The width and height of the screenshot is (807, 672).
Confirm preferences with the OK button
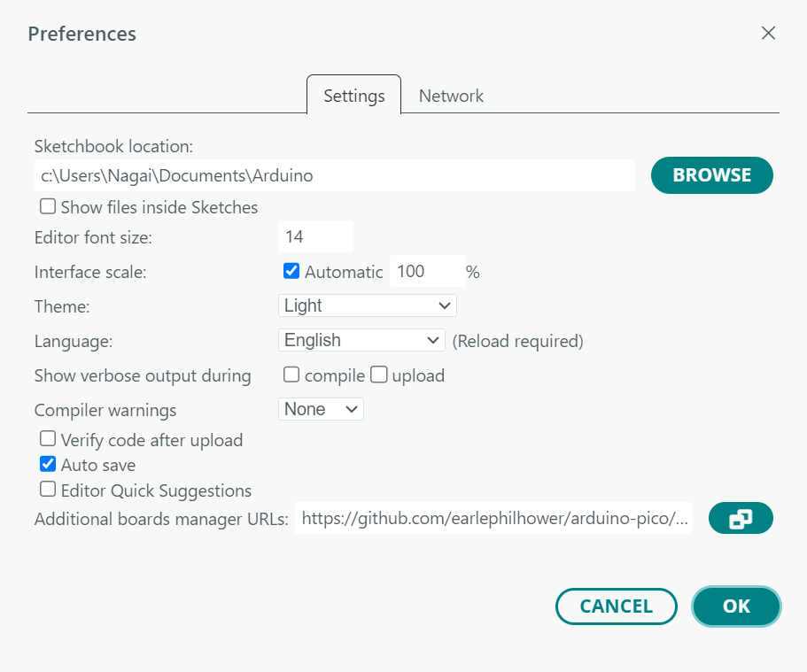pos(736,606)
